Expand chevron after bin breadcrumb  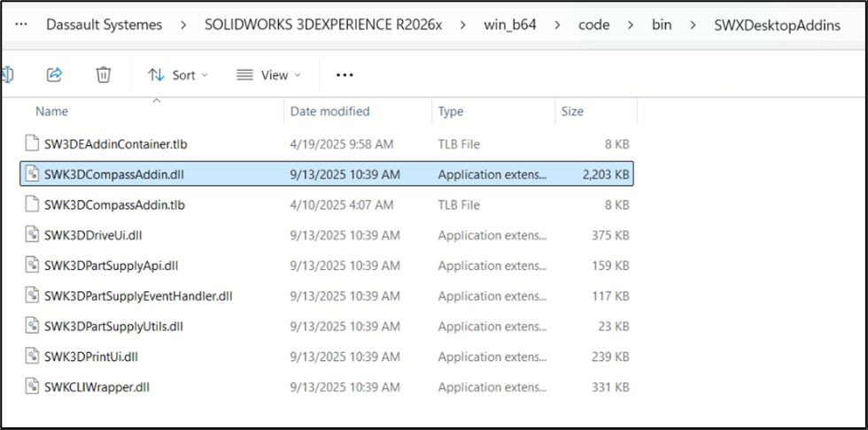(694, 25)
